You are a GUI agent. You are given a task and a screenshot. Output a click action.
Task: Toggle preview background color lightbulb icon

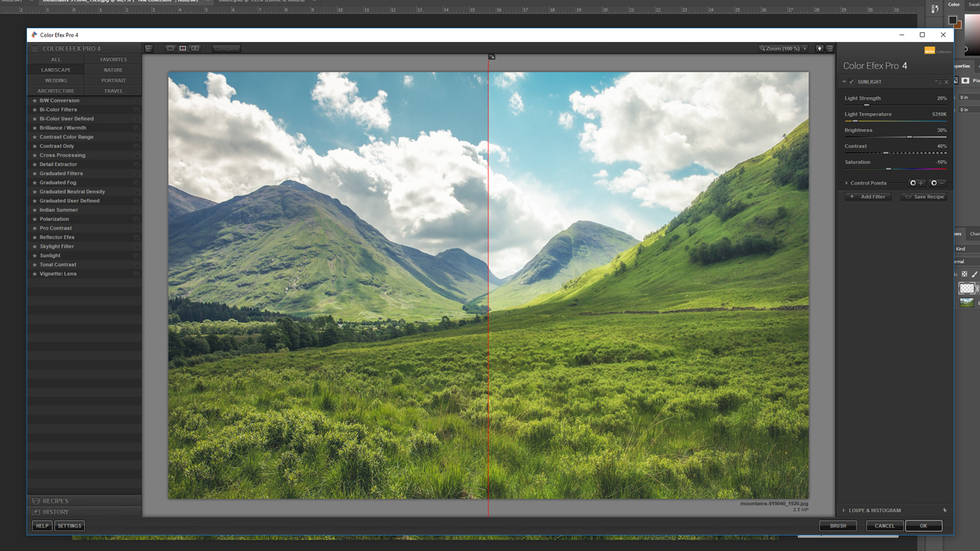click(819, 48)
